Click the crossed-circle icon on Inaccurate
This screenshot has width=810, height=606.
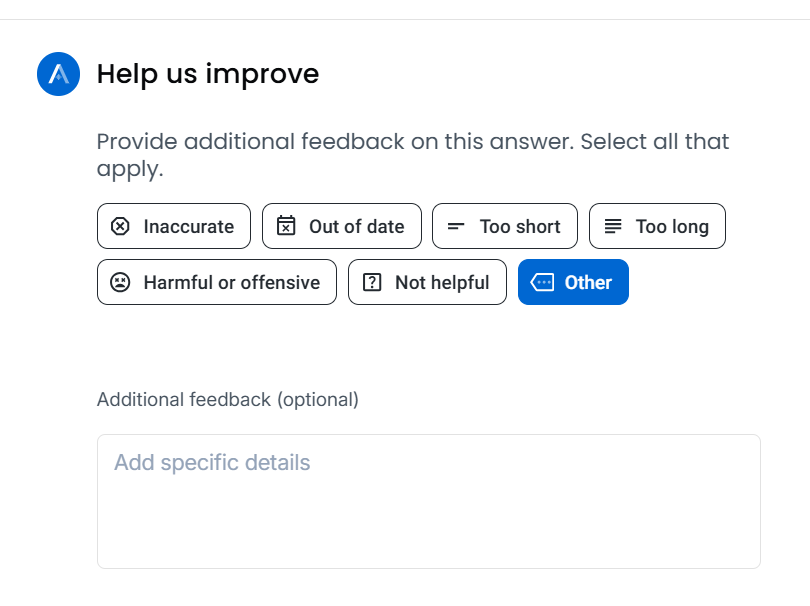tap(120, 226)
